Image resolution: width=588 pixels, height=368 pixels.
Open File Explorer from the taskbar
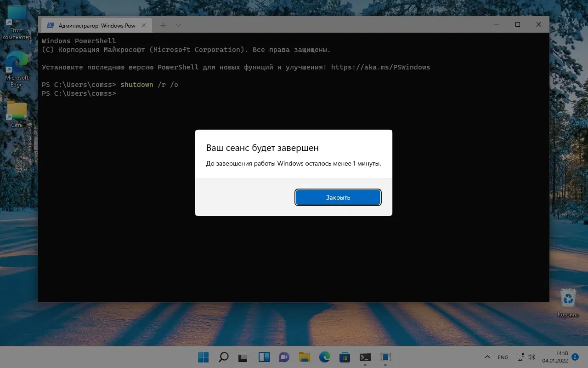coord(304,357)
